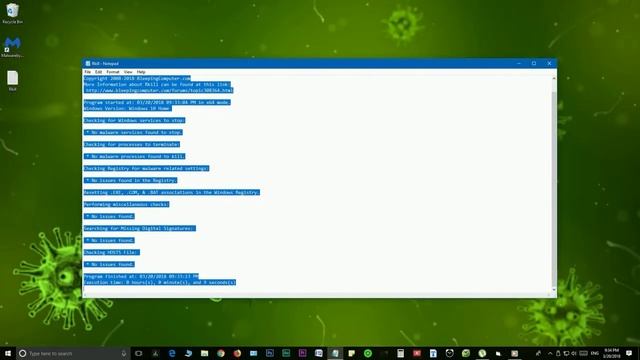Open the Windows Start menu
The image size is (640, 360).
tap(8, 353)
